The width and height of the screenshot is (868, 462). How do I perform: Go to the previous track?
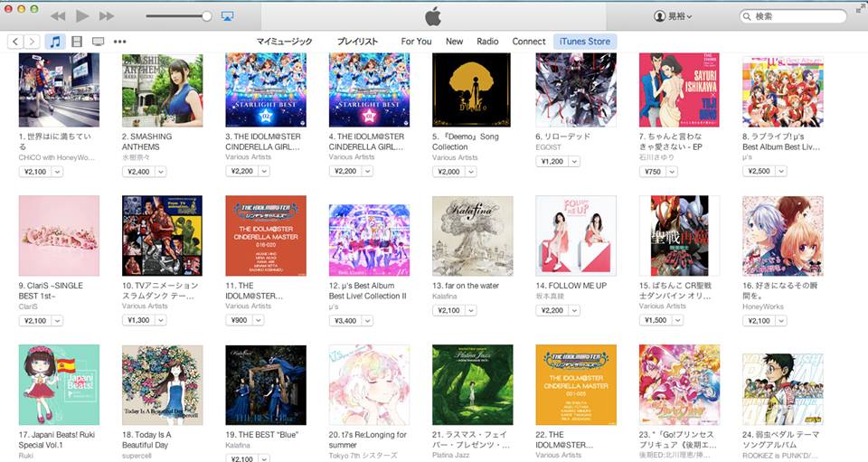click(x=58, y=16)
